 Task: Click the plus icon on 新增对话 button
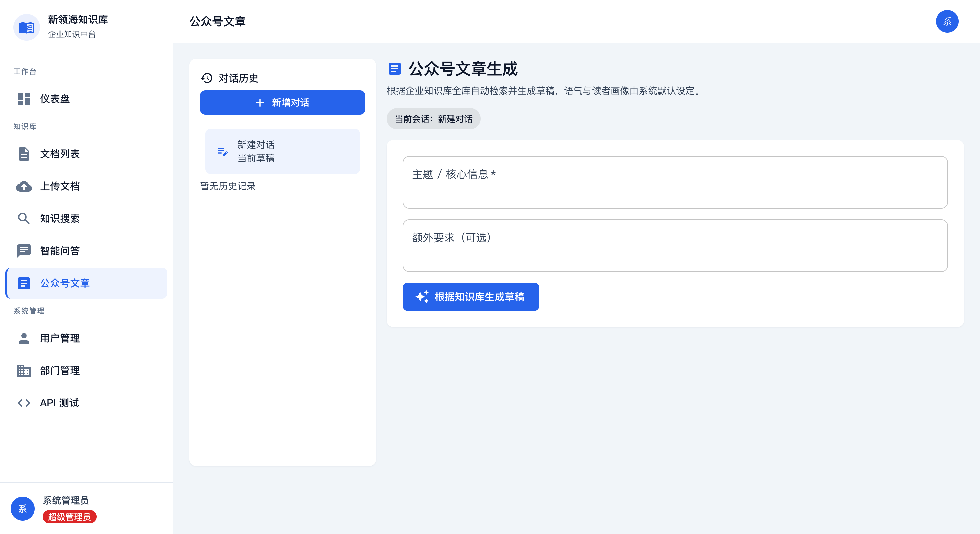260,103
